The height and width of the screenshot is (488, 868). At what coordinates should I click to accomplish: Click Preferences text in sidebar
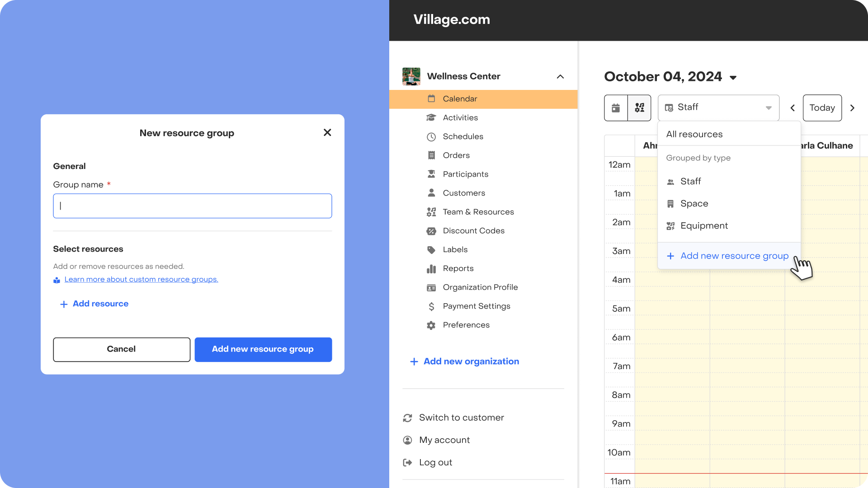(466, 325)
